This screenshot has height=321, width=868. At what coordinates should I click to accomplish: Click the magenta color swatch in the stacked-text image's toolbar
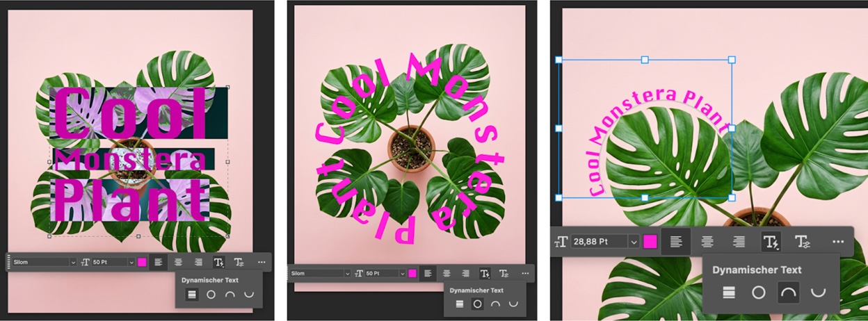click(x=142, y=262)
